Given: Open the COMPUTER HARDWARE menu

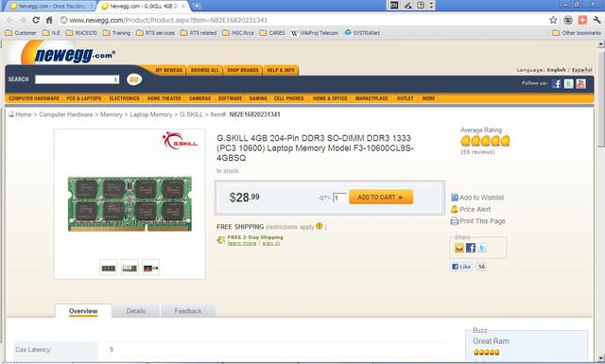Looking at the screenshot, I should (x=34, y=98).
